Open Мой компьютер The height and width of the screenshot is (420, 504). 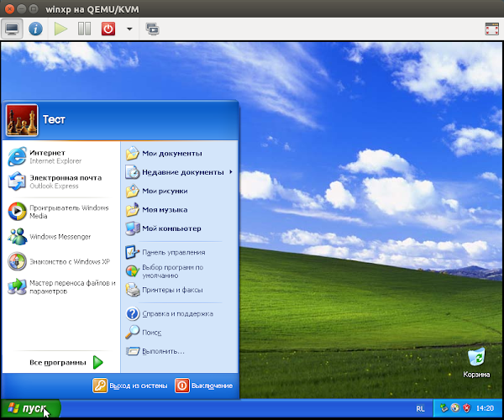[x=180, y=228]
